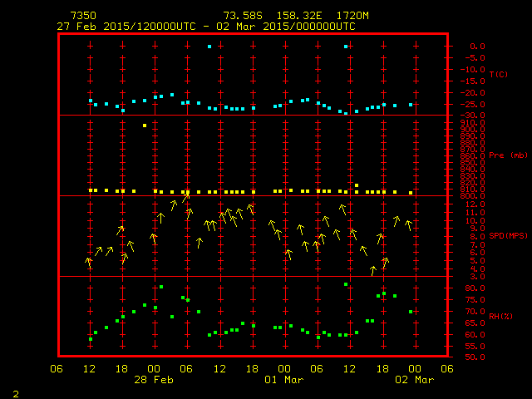The width and height of the screenshot is (532, 399).
Task: Click the 28 Feb date label
Action: tap(155, 379)
